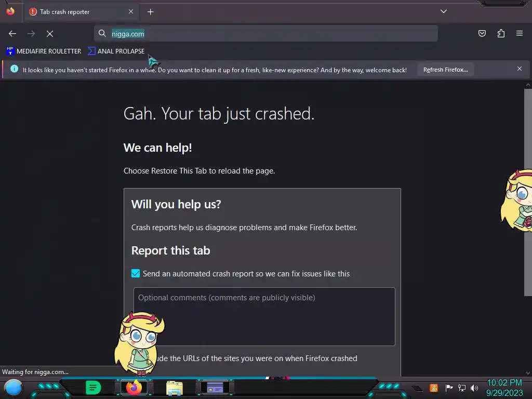Click the Firefox logo icon left of tabs
This screenshot has width=532, height=399.
[x=10, y=11]
